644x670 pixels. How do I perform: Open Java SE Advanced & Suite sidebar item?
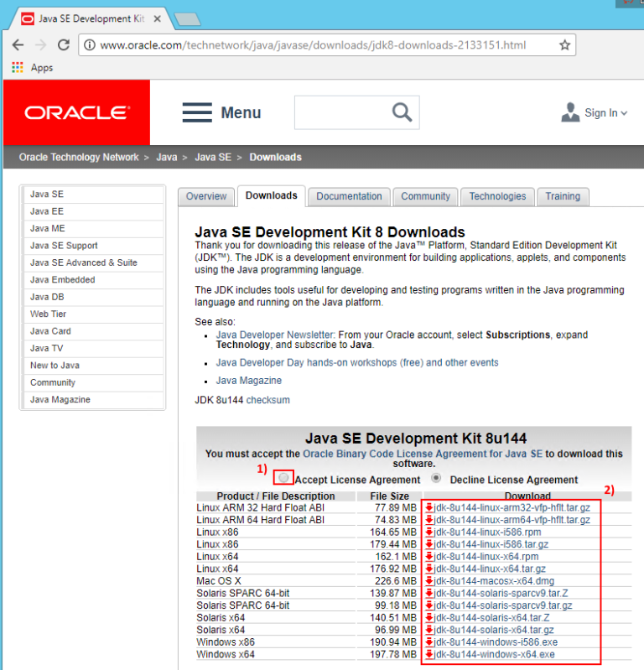coord(84,262)
